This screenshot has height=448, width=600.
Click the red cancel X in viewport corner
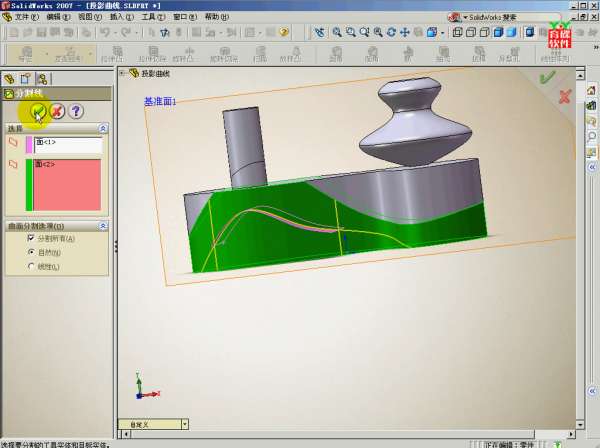[x=564, y=97]
